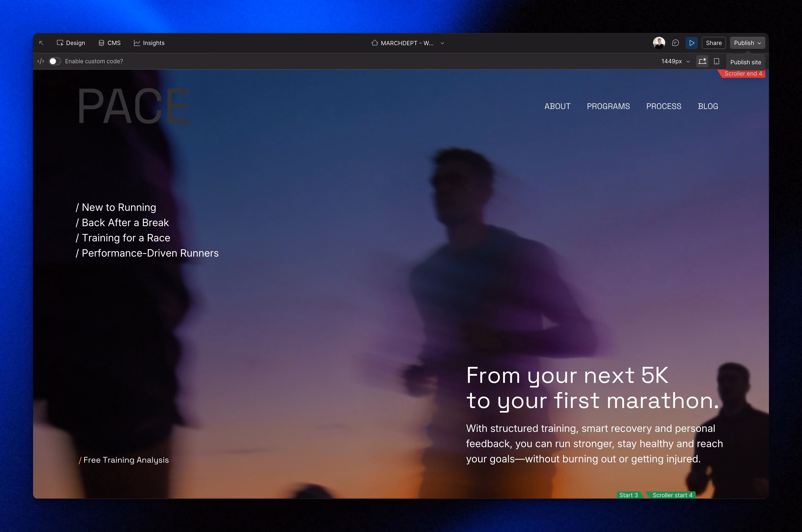Click the blue preview play button
Viewport: 802px width, 532px height.
pyautogui.click(x=691, y=43)
